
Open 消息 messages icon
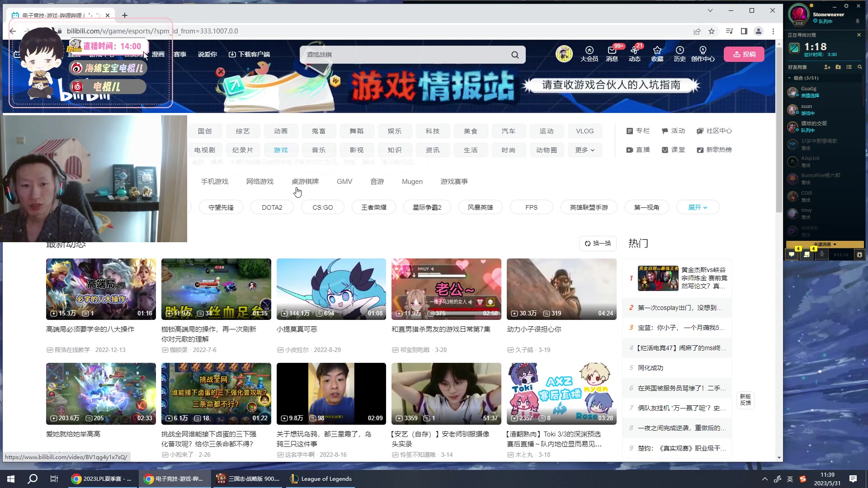click(x=612, y=54)
